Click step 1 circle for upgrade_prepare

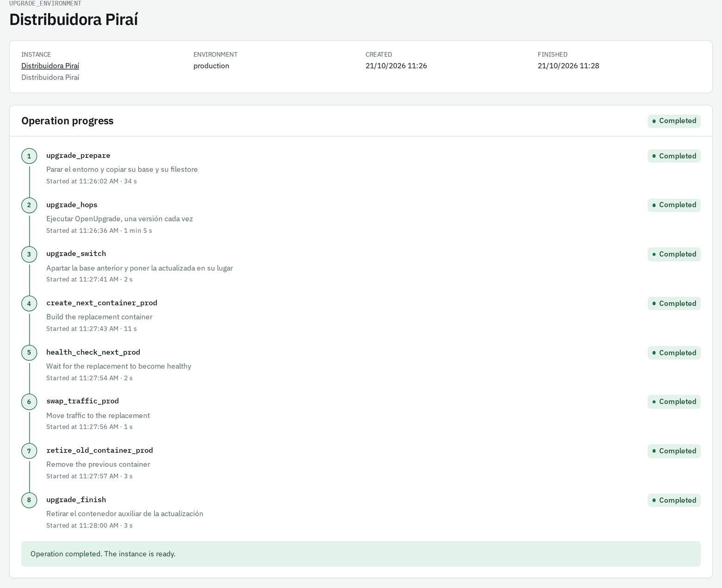[29, 156]
